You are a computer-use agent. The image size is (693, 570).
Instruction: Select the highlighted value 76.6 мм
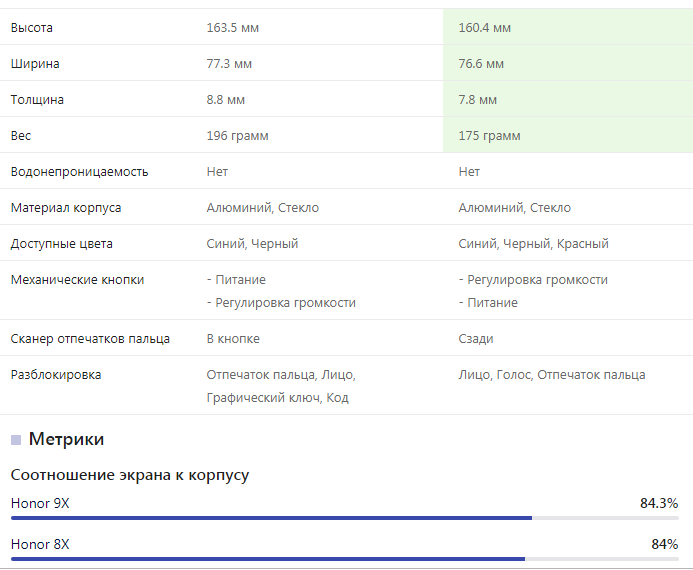point(481,64)
